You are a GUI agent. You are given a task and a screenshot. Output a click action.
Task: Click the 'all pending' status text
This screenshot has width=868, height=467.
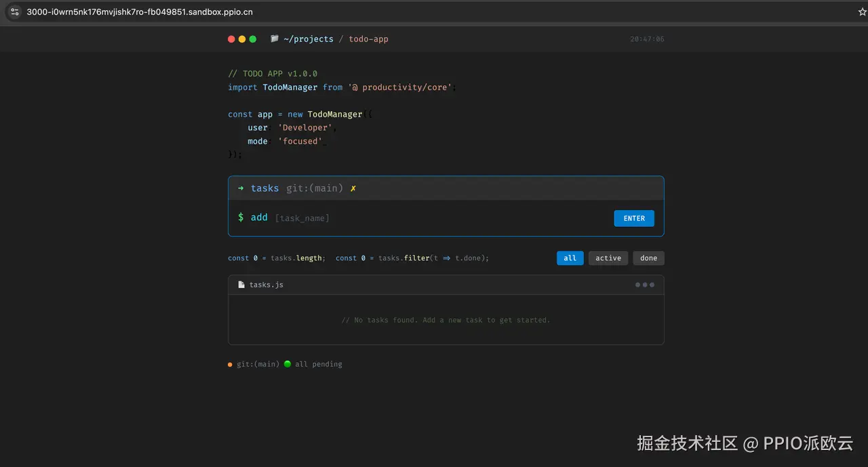(x=319, y=365)
